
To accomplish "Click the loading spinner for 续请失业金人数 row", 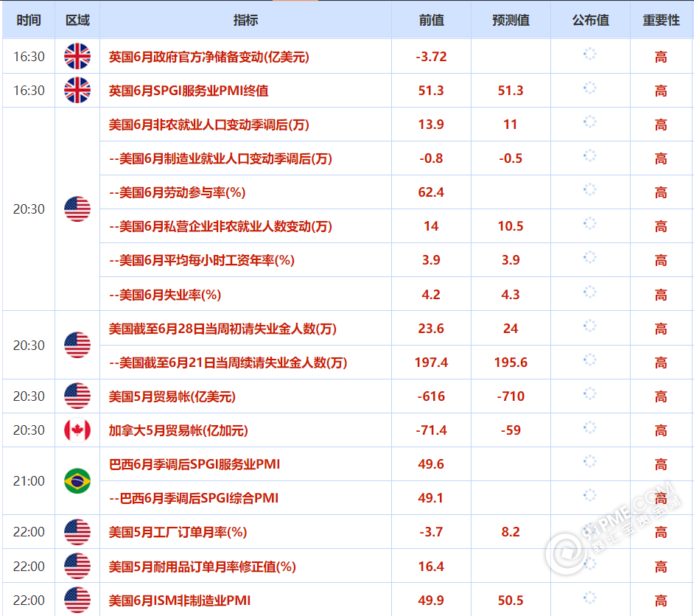I will click(590, 360).
